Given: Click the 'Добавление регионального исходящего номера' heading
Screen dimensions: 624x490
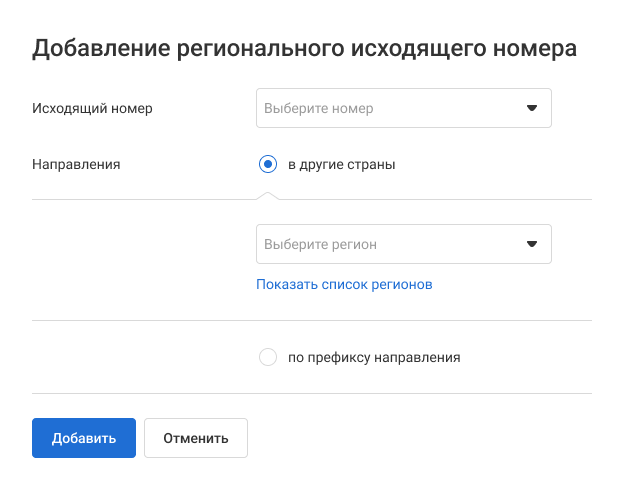Looking at the screenshot, I should [304, 49].
